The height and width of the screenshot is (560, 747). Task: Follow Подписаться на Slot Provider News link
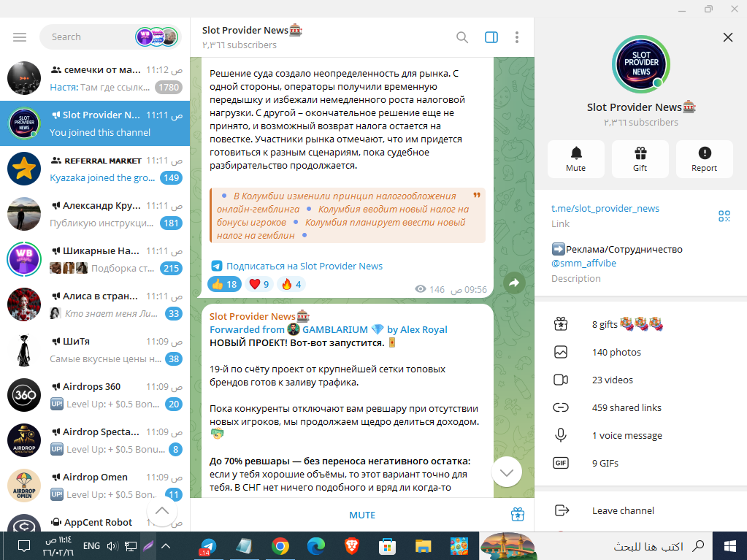pos(304,266)
